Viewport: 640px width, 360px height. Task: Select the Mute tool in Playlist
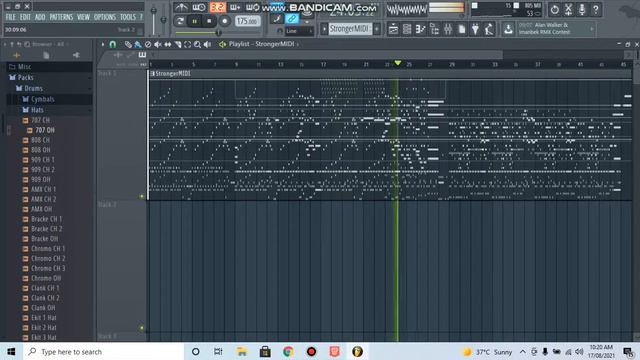(x=158, y=44)
